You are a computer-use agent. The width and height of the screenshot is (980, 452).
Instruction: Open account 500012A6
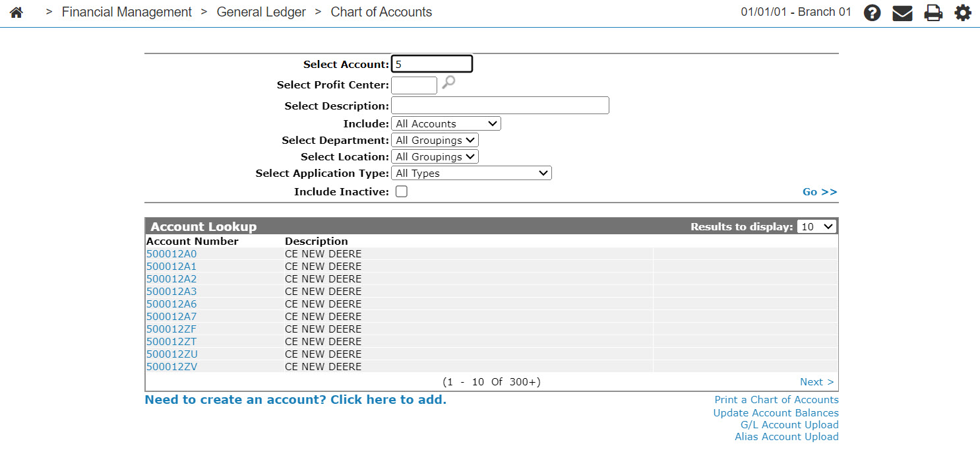point(171,304)
